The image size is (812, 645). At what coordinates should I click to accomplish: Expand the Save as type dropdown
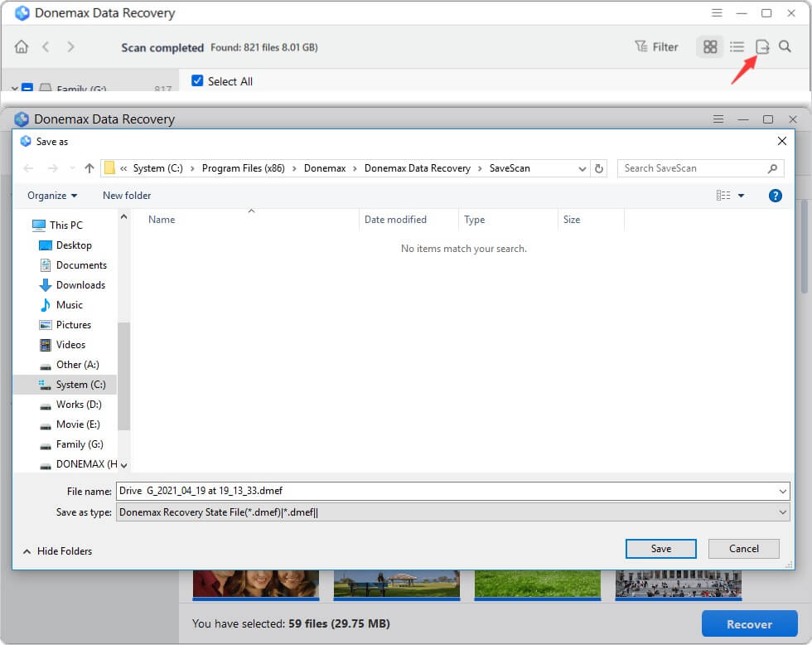point(783,512)
